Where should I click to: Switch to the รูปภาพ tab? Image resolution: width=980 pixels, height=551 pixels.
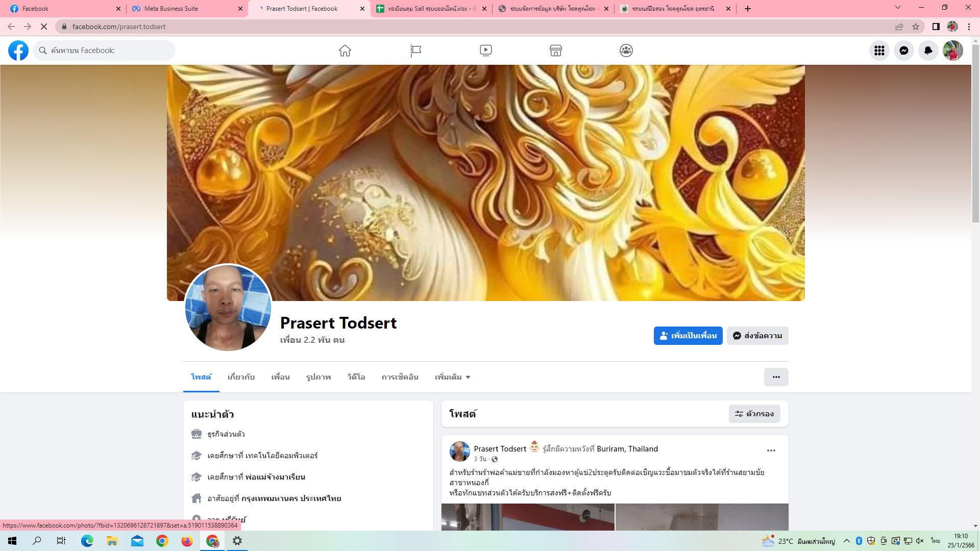click(318, 377)
